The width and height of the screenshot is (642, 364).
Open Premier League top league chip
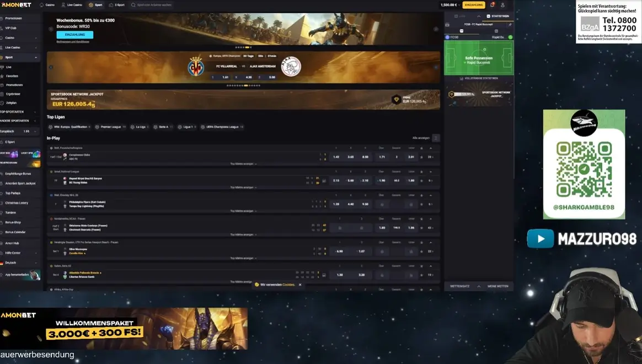[x=110, y=127]
